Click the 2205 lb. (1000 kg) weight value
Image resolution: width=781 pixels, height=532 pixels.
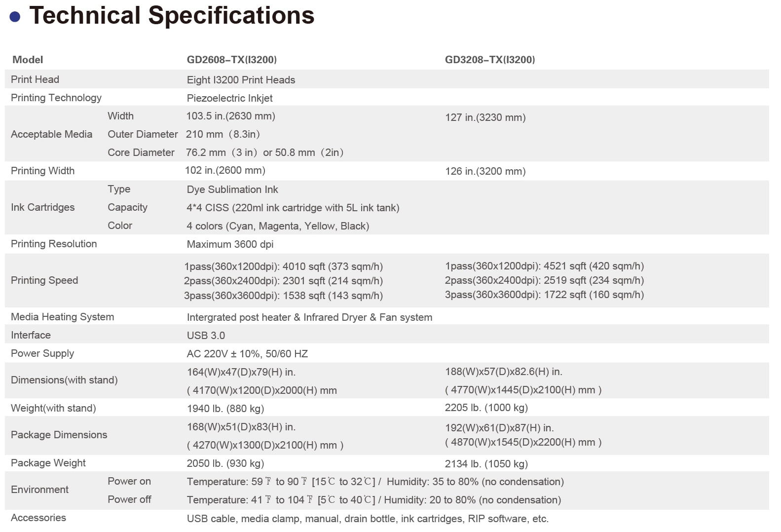(x=486, y=408)
